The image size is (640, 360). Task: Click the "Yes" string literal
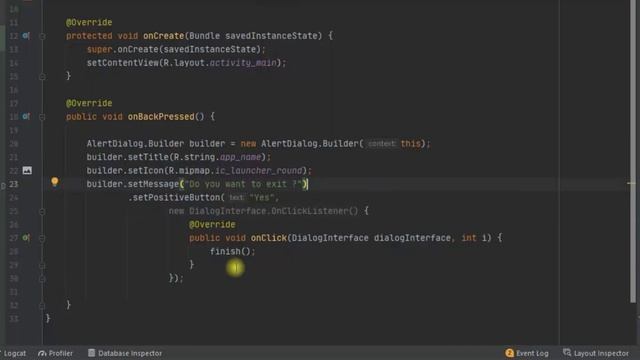pyautogui.click(x=262, y=198)
